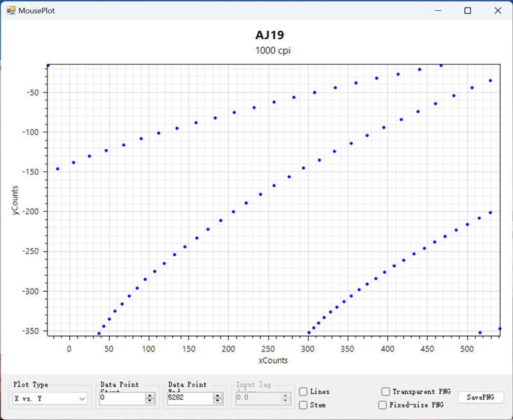513x420 pixels.
Task: Decrease Data Point Start with down arrow
Action: [150, 401]
